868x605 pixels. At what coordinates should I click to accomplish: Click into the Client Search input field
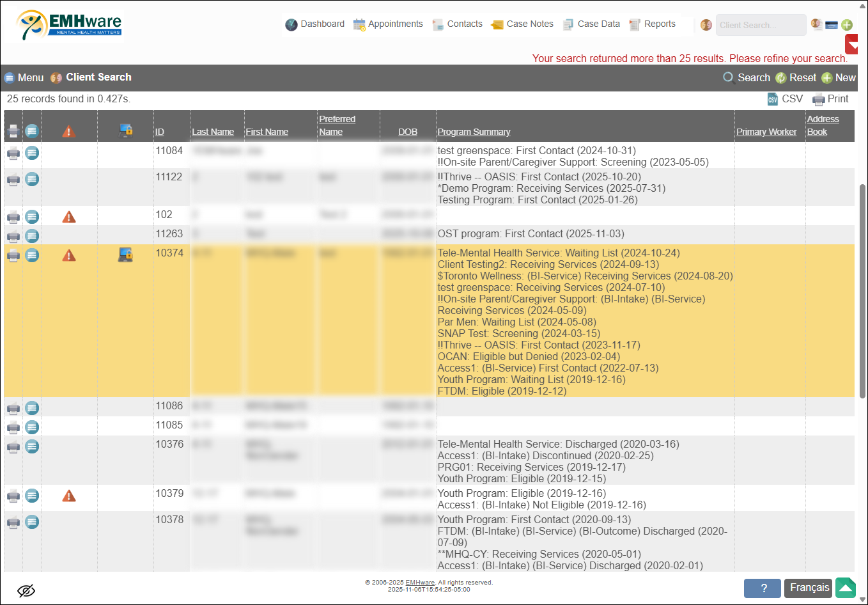pyautogui.click(x=760, y=25)
